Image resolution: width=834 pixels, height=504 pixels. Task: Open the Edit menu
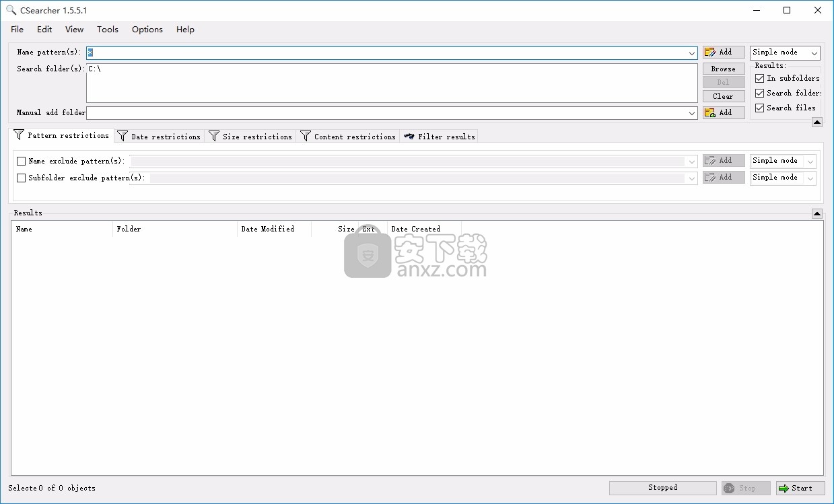[x=44, y=29]
